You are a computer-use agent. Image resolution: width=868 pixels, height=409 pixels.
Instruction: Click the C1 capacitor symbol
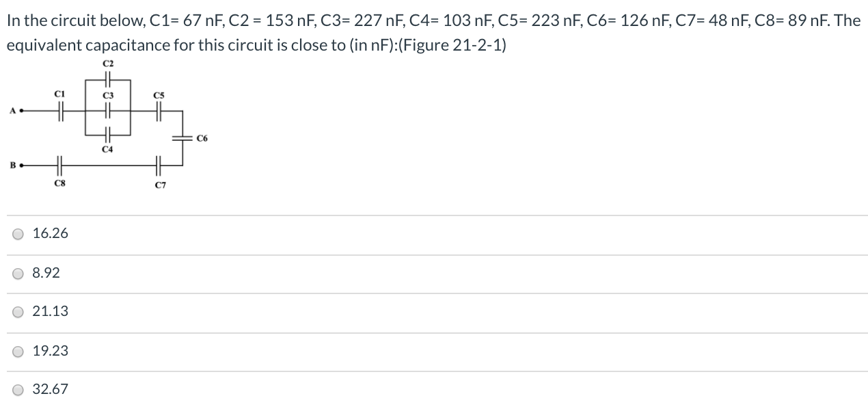(x=60, y=111)
